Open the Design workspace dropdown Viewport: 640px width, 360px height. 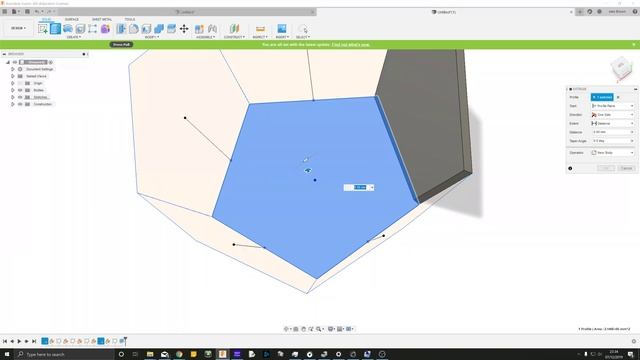pyautogui.click(x=18, y=28)
